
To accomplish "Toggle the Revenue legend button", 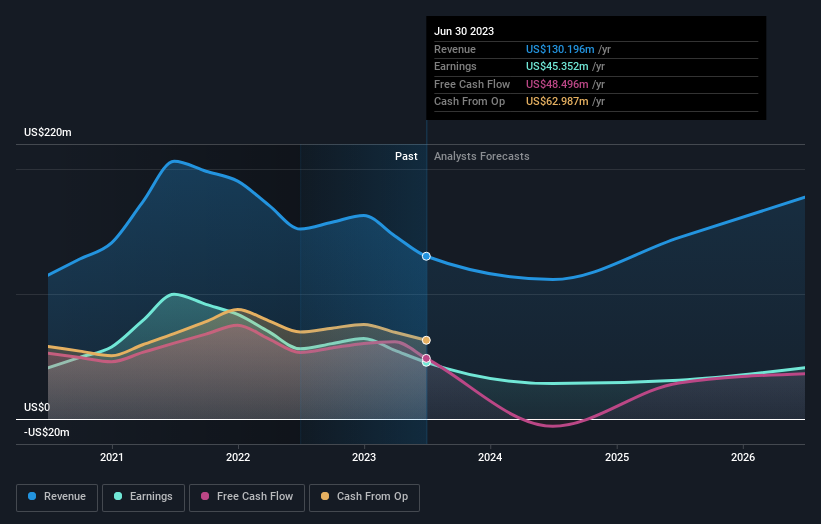I will click(57, 497).
